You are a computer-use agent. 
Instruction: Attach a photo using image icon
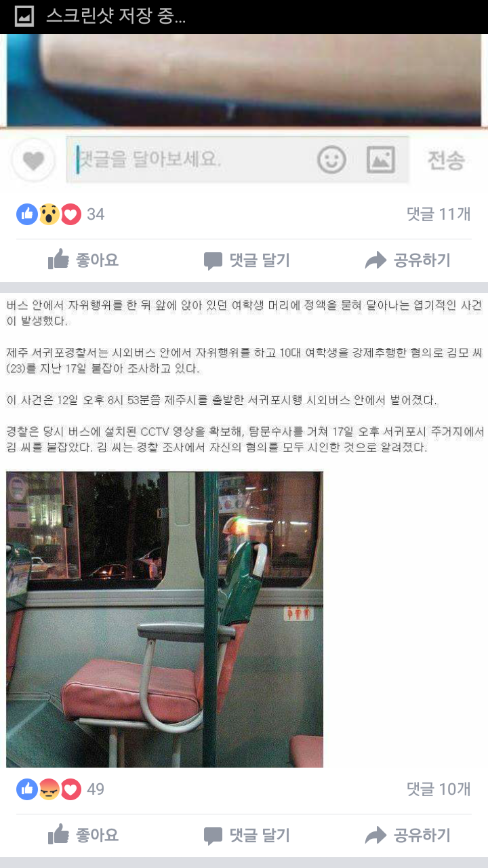[x=380, y=160]
